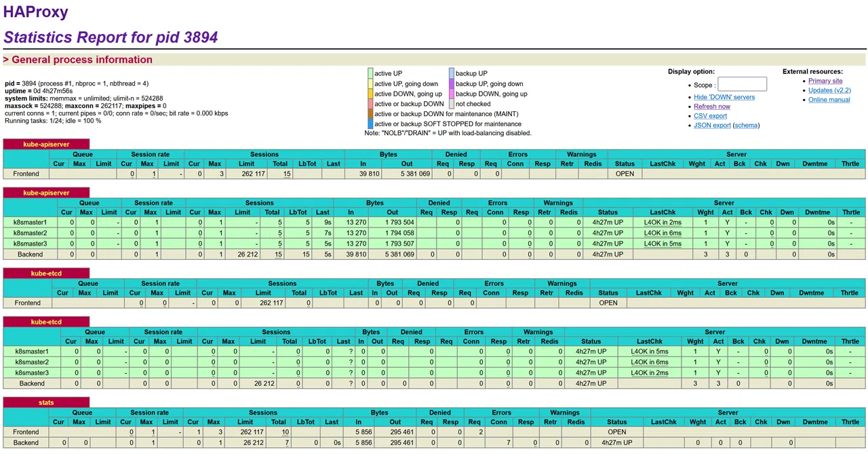Image resolution: width=868 pixels, height=454 pixels.
Task: Click the uptime '0d 4h27m56s' line
Action: 39,91
